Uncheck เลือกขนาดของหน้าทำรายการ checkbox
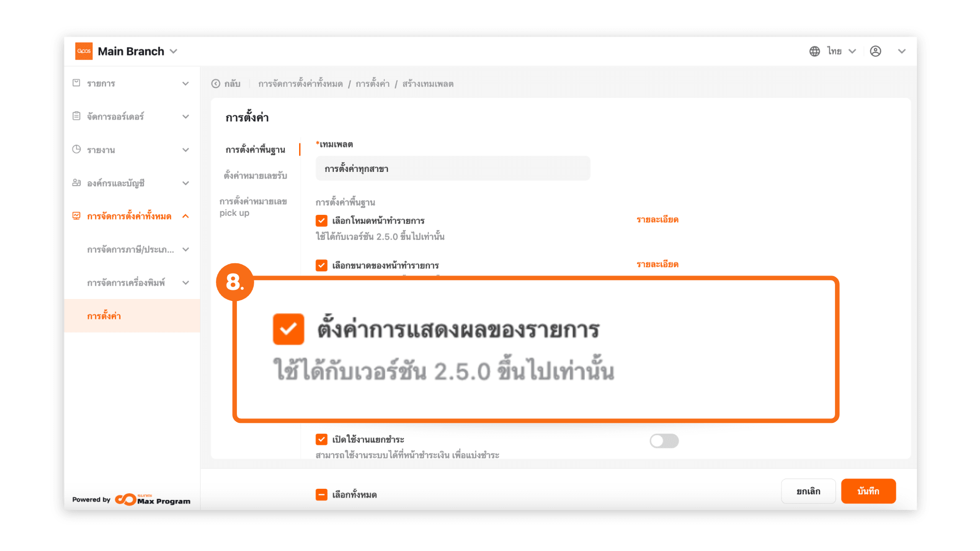 (x=322, y=265)
